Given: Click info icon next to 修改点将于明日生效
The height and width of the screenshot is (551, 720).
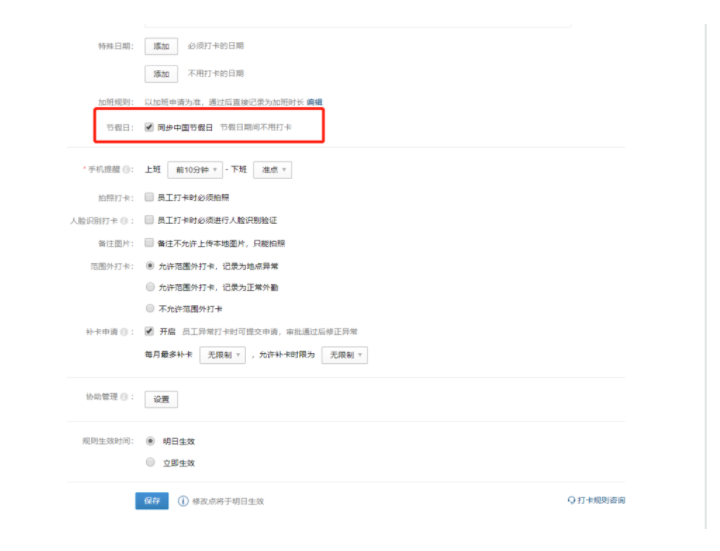Looking at the screenshot, I should [x=183, y=501].
